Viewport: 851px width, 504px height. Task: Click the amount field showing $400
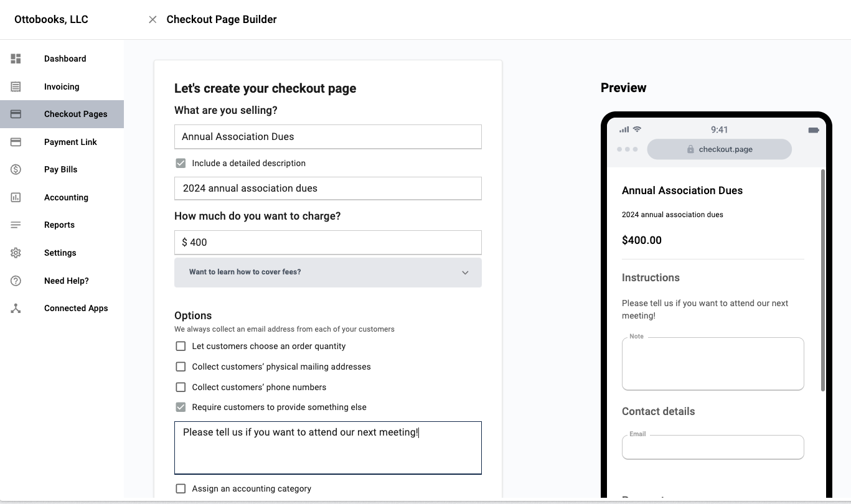tap(328, 242)
